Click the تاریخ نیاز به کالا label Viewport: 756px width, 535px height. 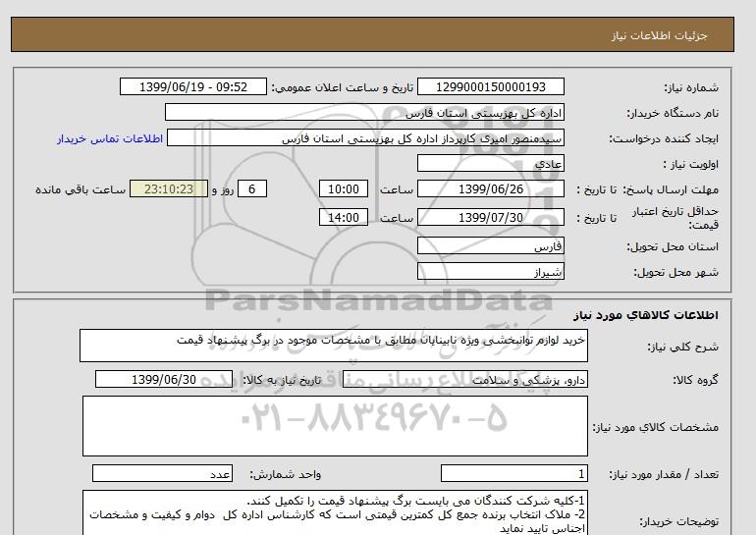[282, 380]
